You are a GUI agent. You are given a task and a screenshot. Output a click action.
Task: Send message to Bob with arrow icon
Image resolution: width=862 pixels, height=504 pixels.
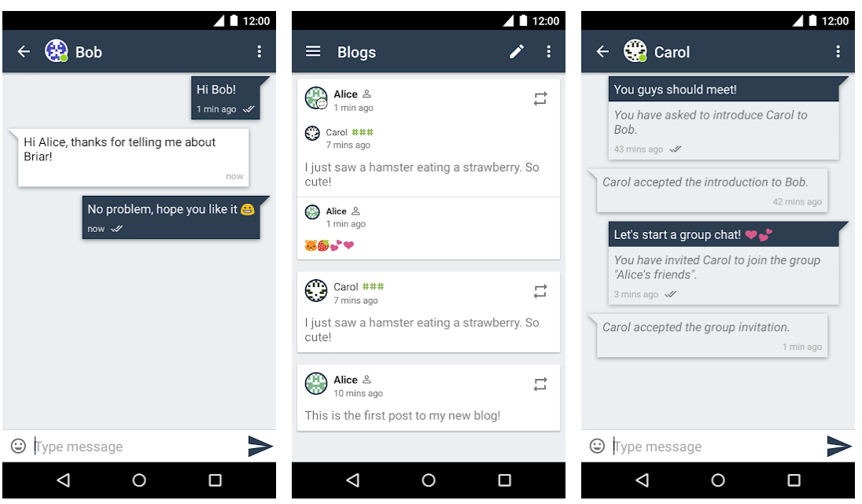click(260, 446)
